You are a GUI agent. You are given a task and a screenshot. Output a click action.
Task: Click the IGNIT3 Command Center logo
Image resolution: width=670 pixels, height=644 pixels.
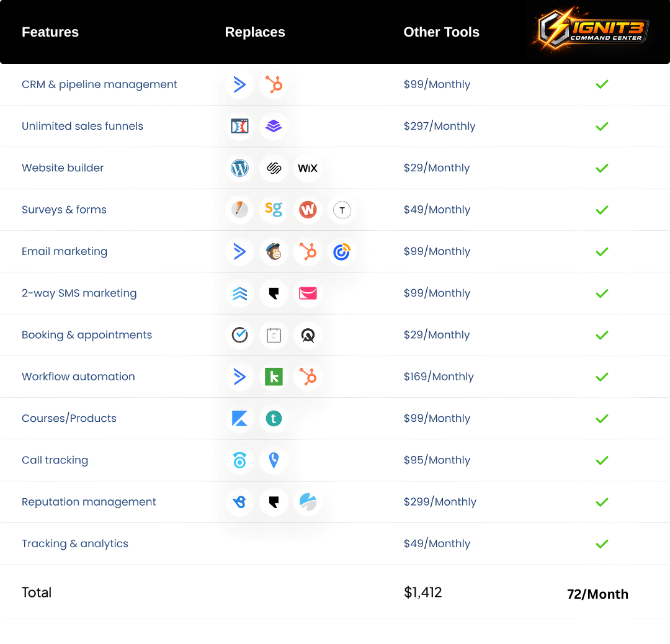point(591,30)
